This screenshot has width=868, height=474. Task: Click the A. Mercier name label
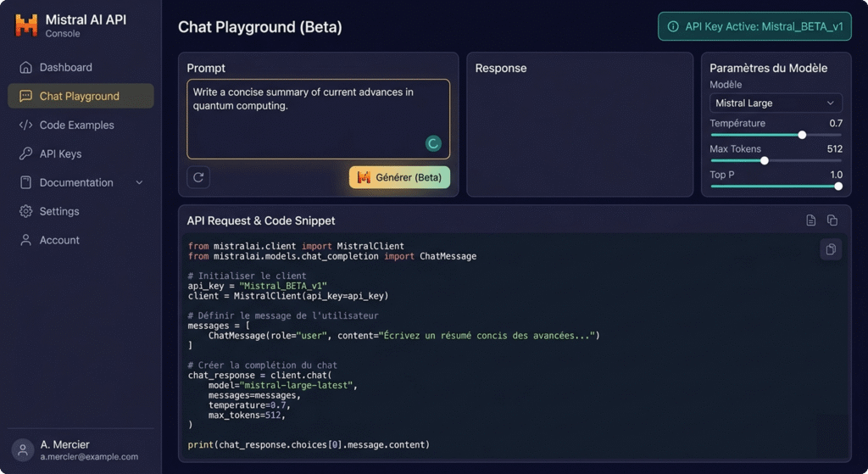(x=64, y=444)
